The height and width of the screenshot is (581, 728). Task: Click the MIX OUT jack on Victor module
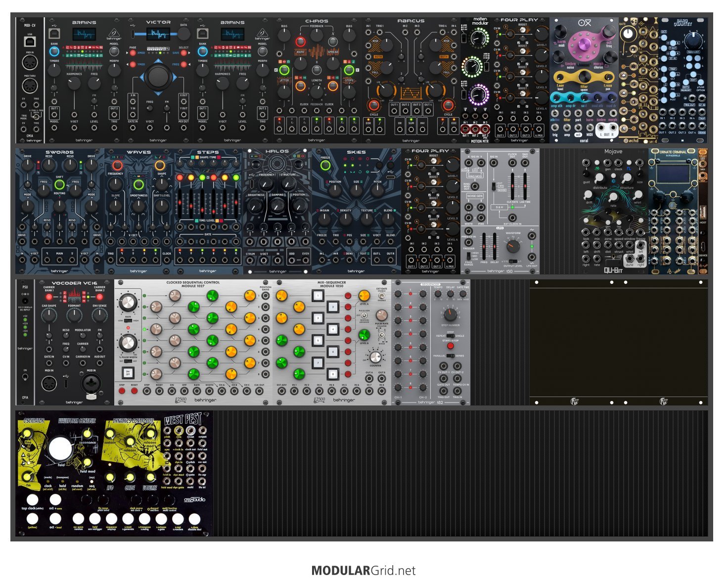(x=183, y=128)
